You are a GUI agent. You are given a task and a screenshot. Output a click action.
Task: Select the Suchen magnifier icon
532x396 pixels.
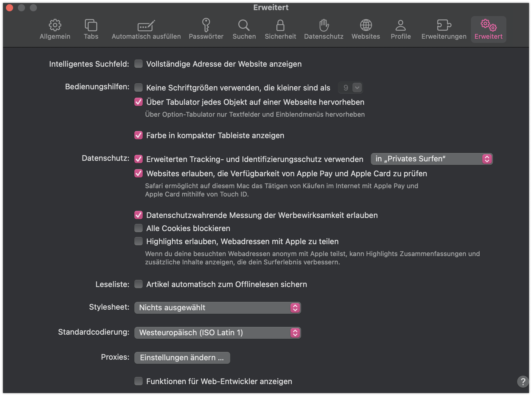(244, 25)
